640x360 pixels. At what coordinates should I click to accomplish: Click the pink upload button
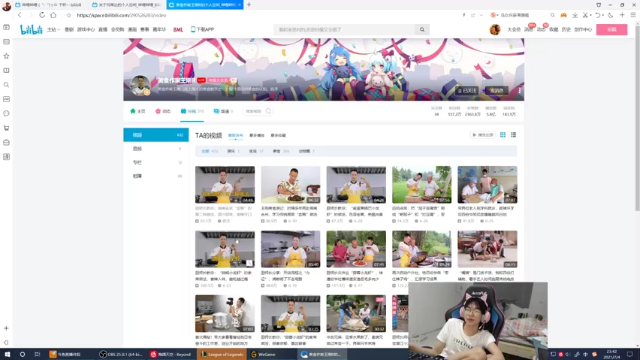click(x=611, y=29)
